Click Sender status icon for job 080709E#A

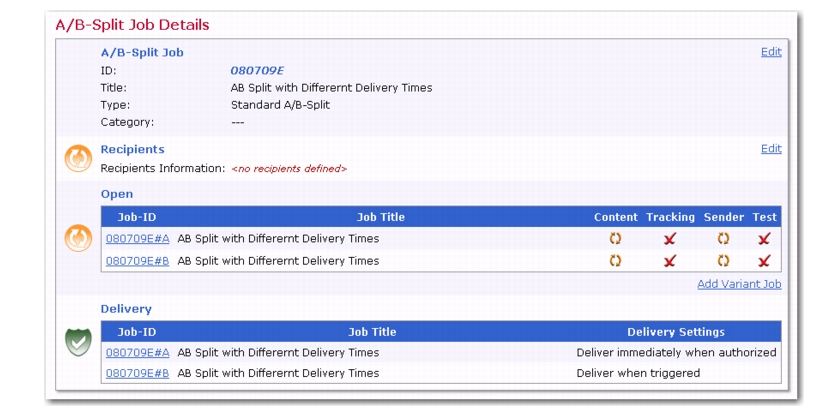pyautogui.click(x=723, y=238)
